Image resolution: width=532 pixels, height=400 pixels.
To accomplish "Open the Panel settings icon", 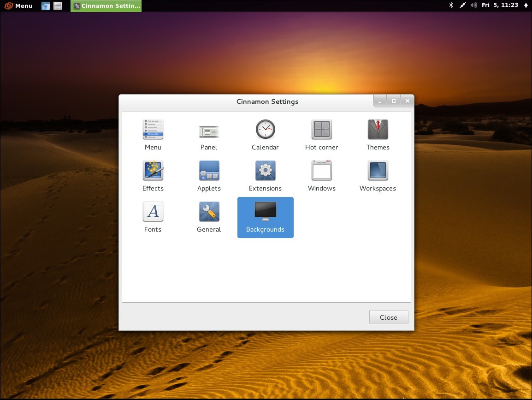I will coord(209,132).
